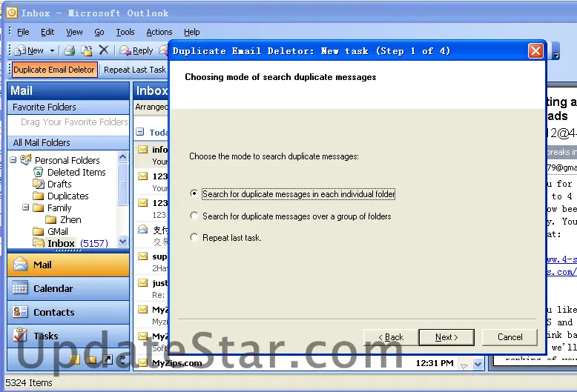Screen dimensions: 577x392
Task: Collapse the Today group in Inbox list
Action: (x=140, y=132)
